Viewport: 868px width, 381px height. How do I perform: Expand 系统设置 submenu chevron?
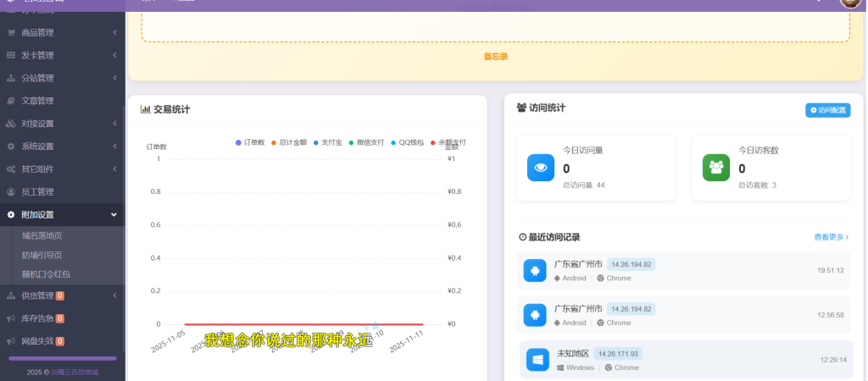tap(114, 146)
